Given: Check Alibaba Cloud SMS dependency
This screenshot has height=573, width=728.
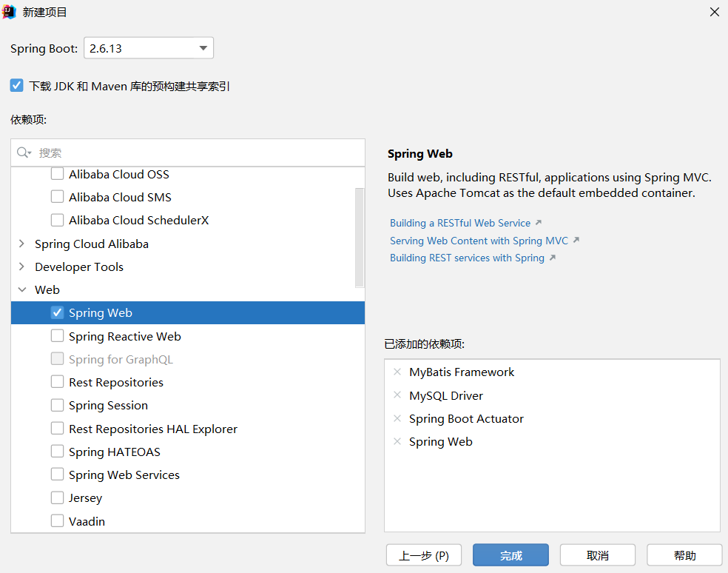Looking at the screenshot, I should pos(57,197).
